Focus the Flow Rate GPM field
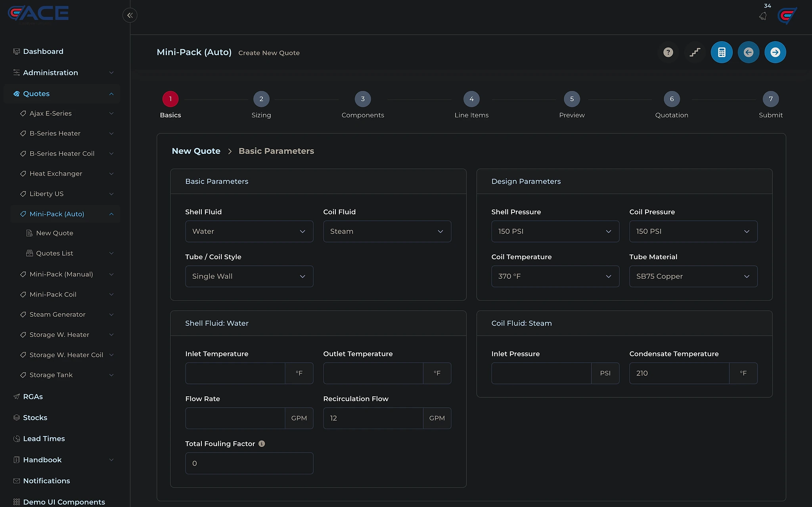The image size is (812, 507). [235, 418]
